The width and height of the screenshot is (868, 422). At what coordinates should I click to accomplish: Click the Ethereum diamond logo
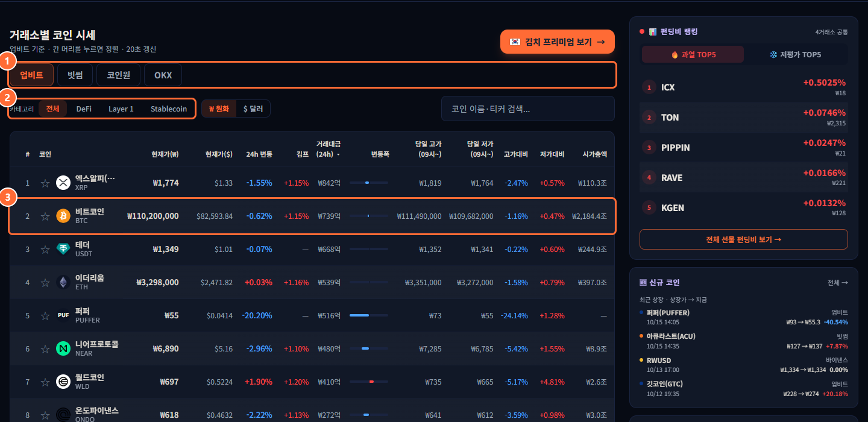coord(63,282)
